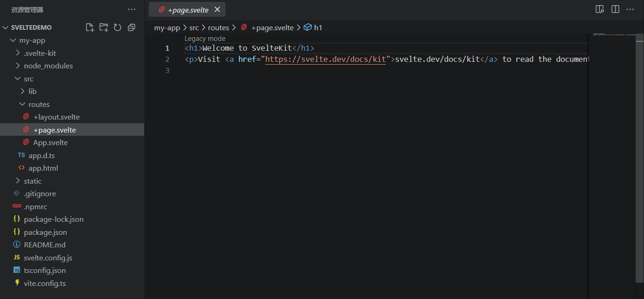Click the Legacy mode code lens label
The width and height of the screenshot is (644, 299).
205,39
